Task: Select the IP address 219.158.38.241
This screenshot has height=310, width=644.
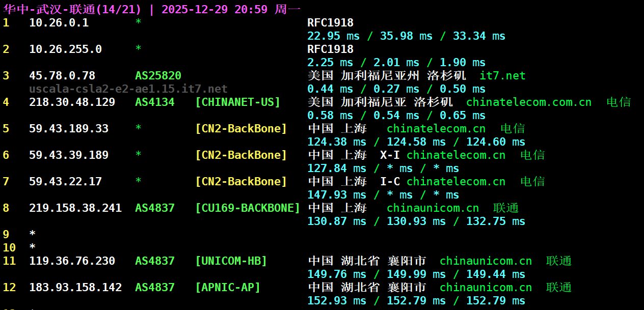Action: pos(75,208)
